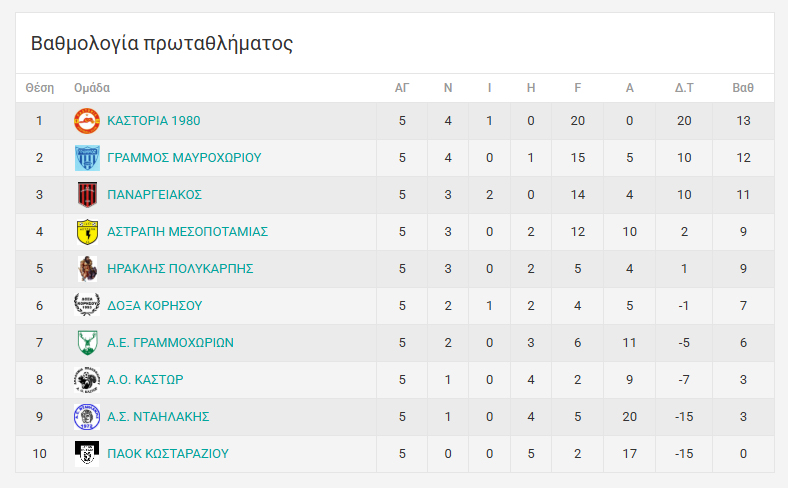Click the ΚΑΣΤΟΡΙΑ 1980 team logo
Image resolution: width=788 pixels, height=488 pixels.
point(87,121)
